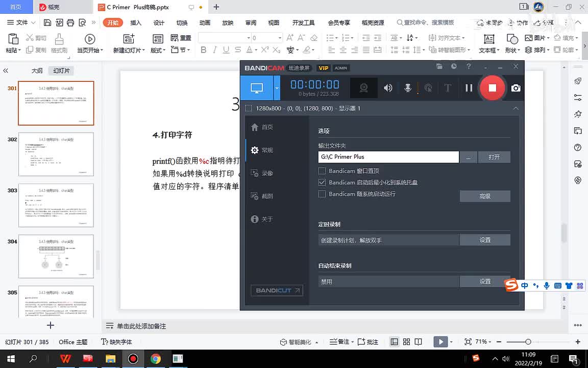Screen dimensions: 588x368
Task: Toggle Bandicam microphone recording
Action: click(x=408, y=88)
